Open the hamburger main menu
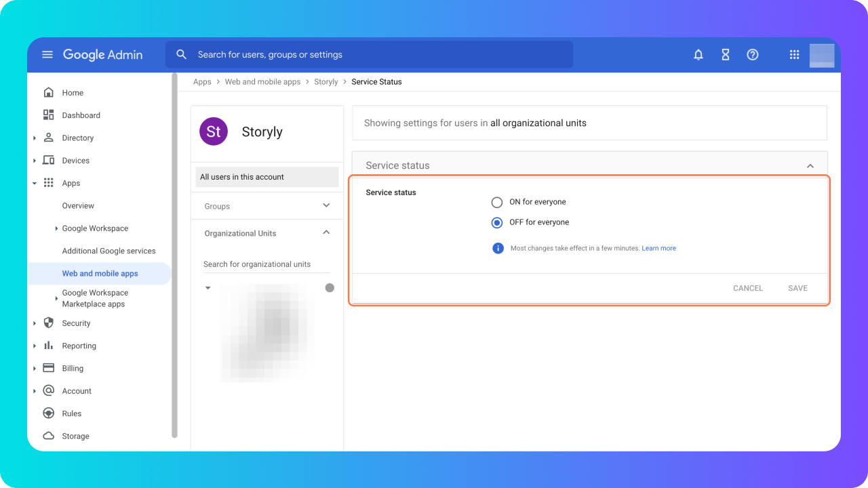 pos(47,55)
